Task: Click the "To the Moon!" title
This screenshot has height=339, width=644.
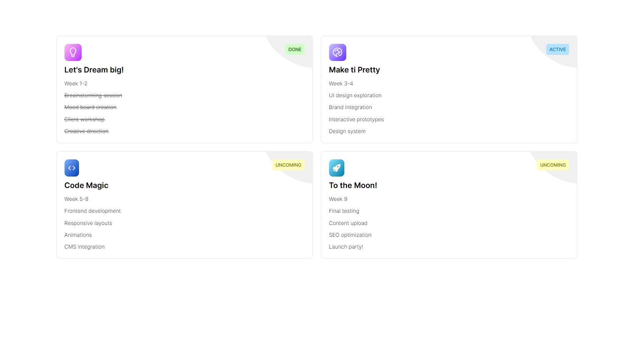Action: coord(353,186)
